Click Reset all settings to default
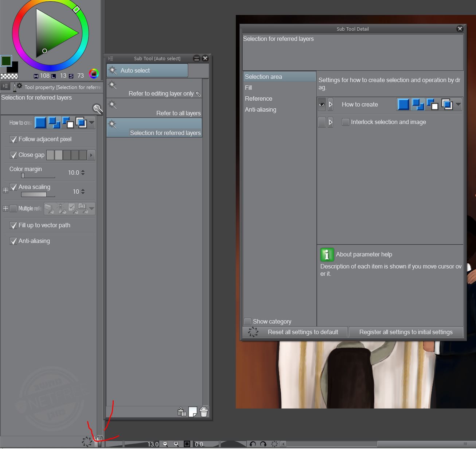The width and height of the screenshot is (476, 449). (x=295, y=332)
